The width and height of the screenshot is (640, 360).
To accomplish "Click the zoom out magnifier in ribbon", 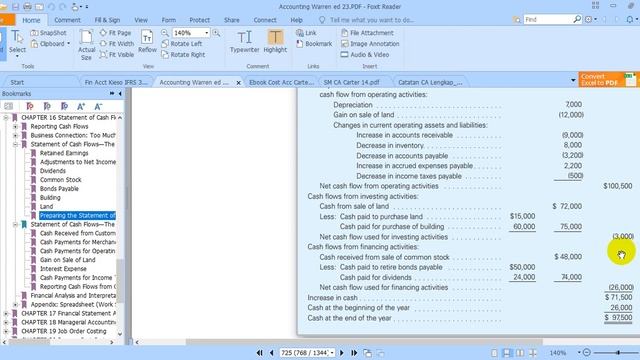I will 165,33.
